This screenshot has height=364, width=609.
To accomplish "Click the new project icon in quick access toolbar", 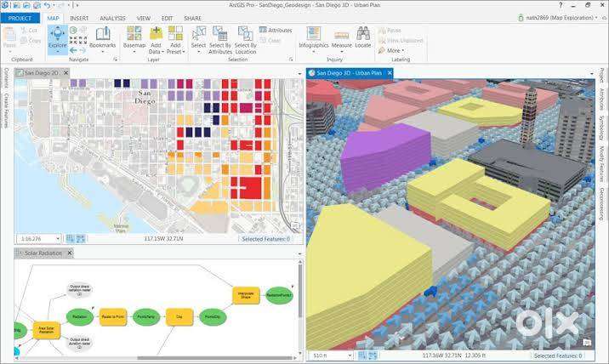I will point(16,5).
